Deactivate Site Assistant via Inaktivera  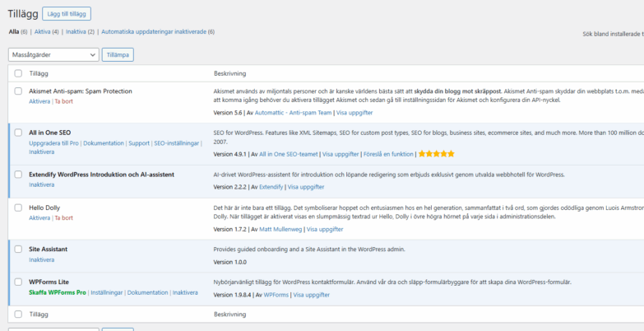[42, 259]
